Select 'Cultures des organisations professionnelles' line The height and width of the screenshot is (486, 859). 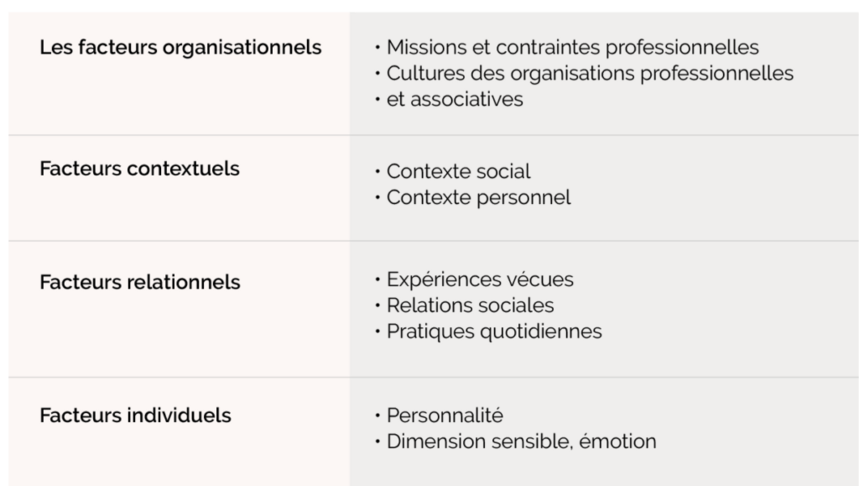point(590,73)
